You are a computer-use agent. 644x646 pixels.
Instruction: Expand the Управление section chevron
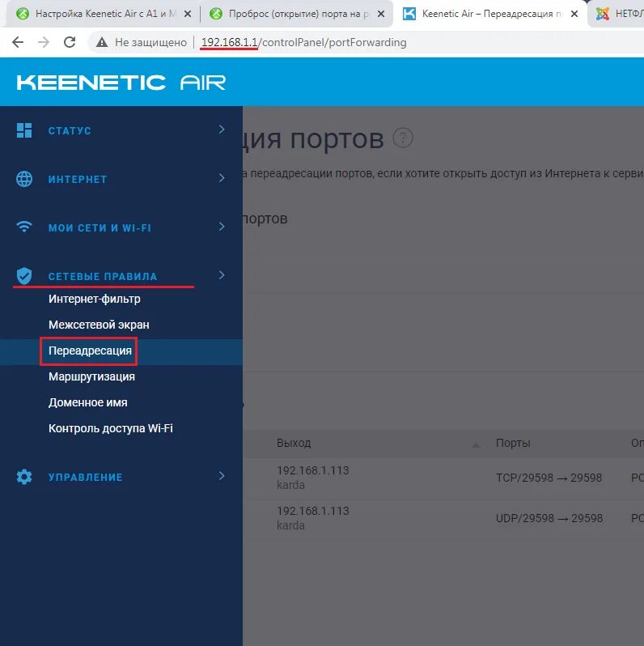pos(222,476)
